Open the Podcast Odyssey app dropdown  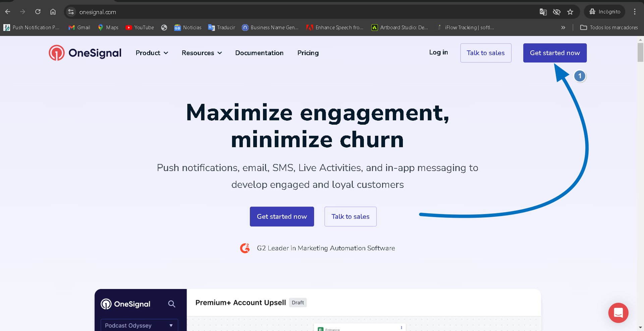[x=139, y=325]
